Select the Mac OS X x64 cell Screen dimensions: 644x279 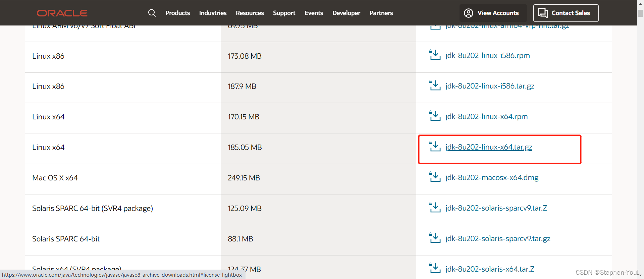pos(123,179)
